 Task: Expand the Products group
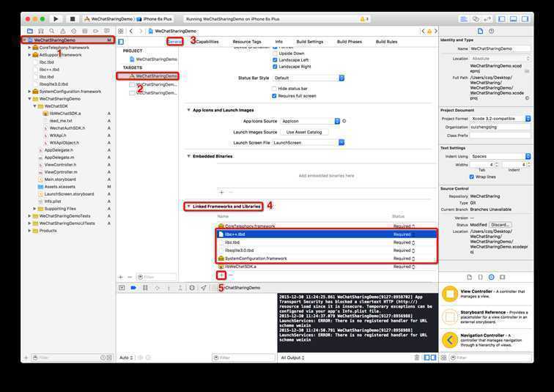[x=29, y=231]
